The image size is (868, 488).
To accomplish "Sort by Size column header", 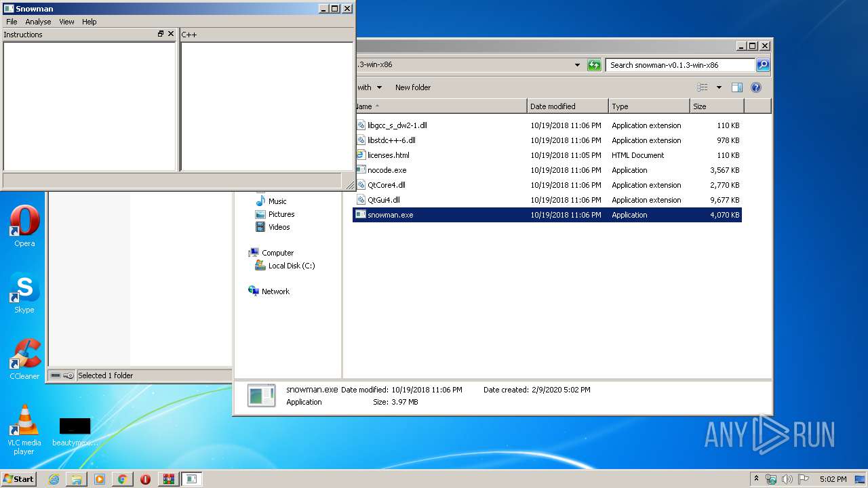I will tap(717, 106).
